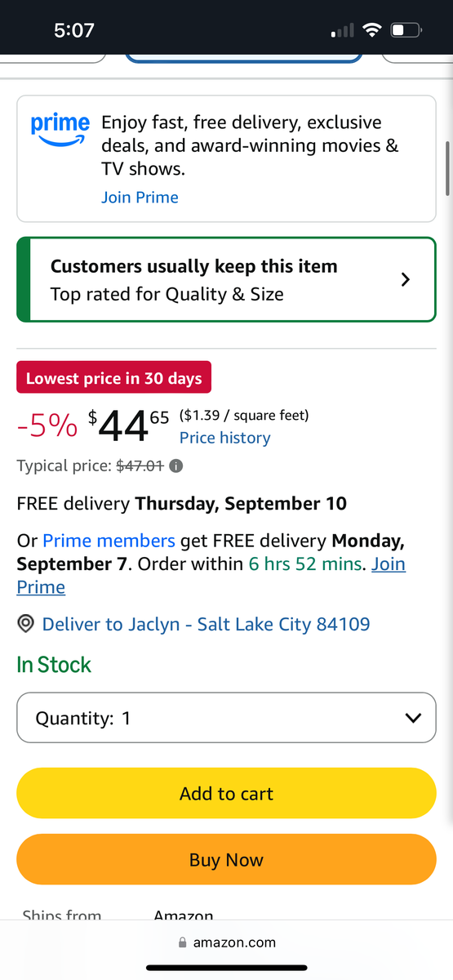Expand the Customers usually keep this item chevron
This screenshot has width=453, height=980.
[406, 279]
